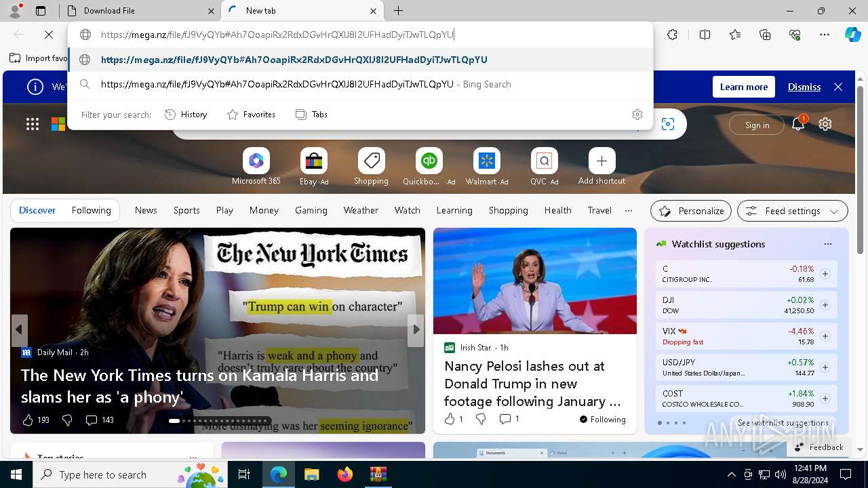Select the Discover feed tab
868x488 pixels.
pyautogui.click(x=37, y=211)
